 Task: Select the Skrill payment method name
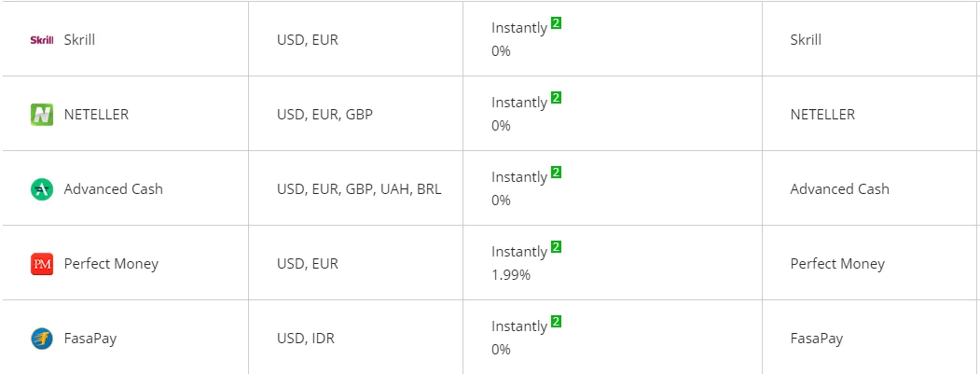79,40
